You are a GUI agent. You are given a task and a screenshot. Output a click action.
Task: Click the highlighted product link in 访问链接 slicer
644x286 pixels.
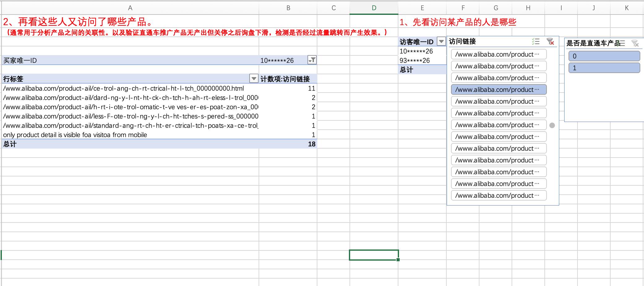click(x=499, y=89)
